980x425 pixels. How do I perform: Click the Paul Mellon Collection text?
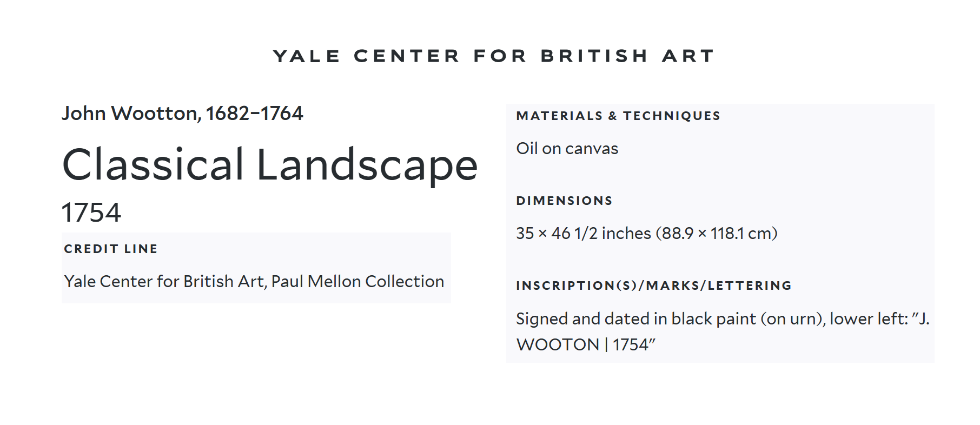(357, 282)
